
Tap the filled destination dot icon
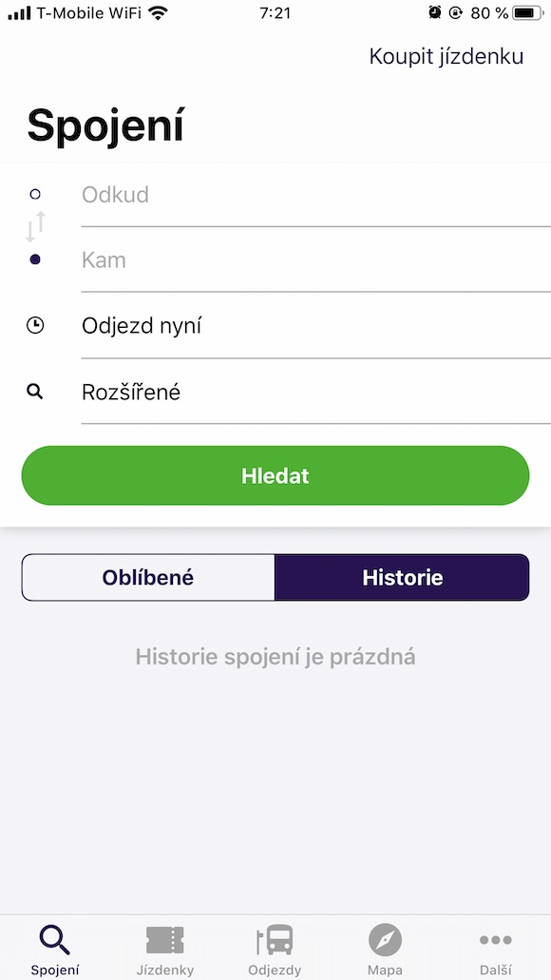[x=35, y=259]
